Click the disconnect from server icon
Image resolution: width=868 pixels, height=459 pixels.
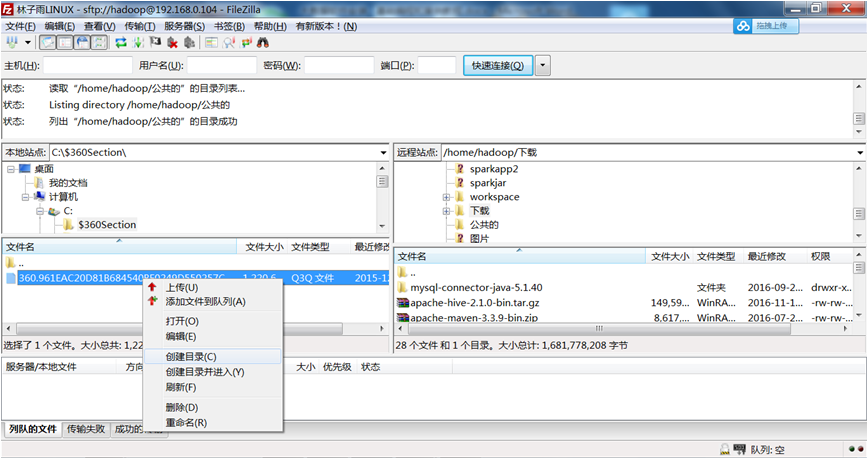coord(171,43)
